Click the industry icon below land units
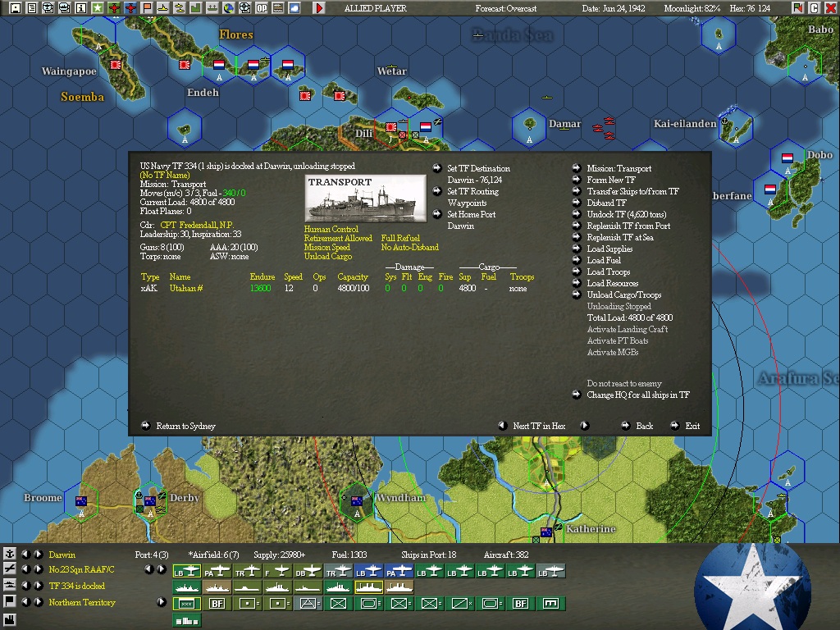Screen dimensions: 840x630 (186, 620)
